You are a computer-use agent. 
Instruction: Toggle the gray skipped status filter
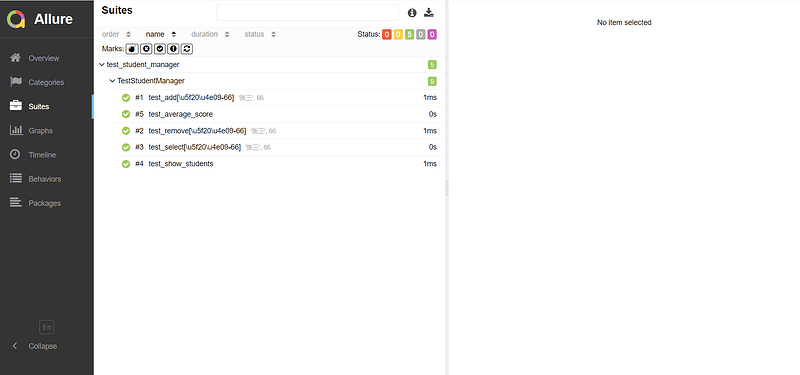click(420, 35)
